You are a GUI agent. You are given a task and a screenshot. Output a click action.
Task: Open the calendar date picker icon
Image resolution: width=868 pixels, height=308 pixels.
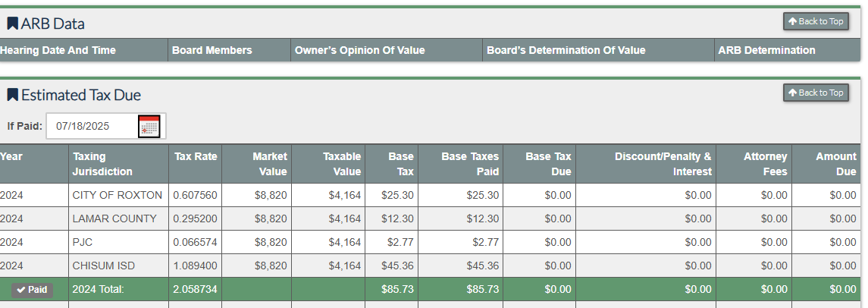click(x=149, y=127)
